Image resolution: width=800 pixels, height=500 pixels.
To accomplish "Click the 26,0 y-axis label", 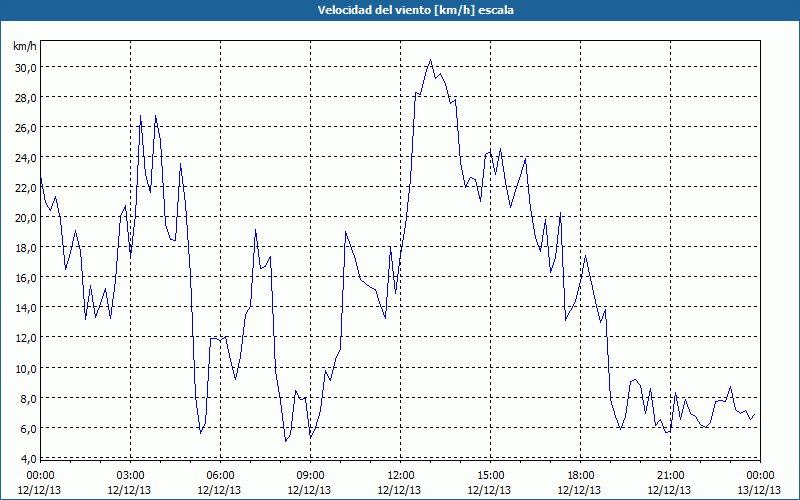I will pyautogui.click(x=25, y=128).
